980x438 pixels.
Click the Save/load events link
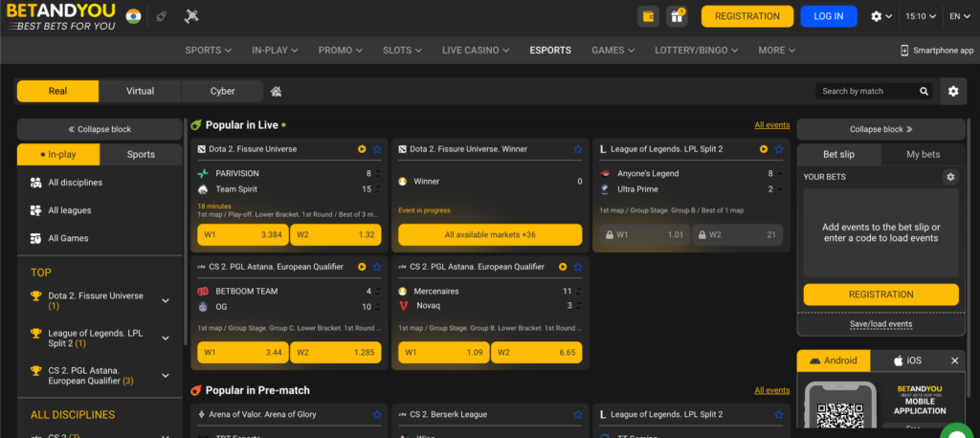pos(880,324)
